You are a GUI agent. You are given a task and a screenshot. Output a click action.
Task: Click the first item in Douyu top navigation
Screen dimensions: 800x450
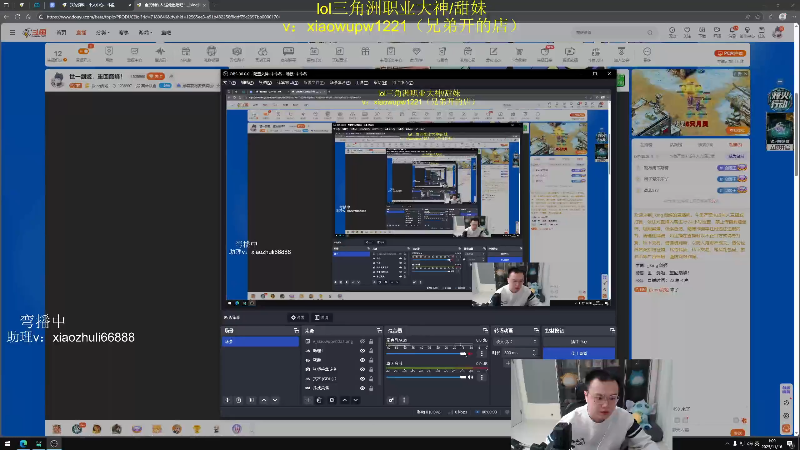(x=61, y=33)
